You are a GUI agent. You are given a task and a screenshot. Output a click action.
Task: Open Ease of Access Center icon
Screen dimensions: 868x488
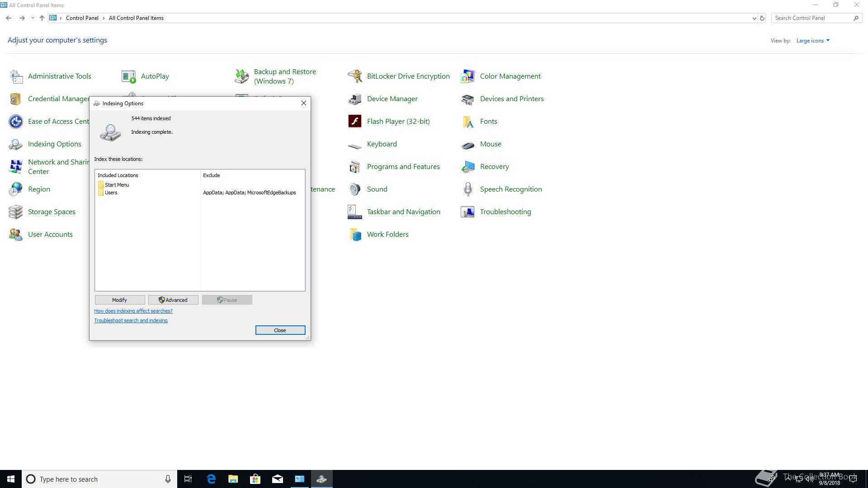[16, 122]
